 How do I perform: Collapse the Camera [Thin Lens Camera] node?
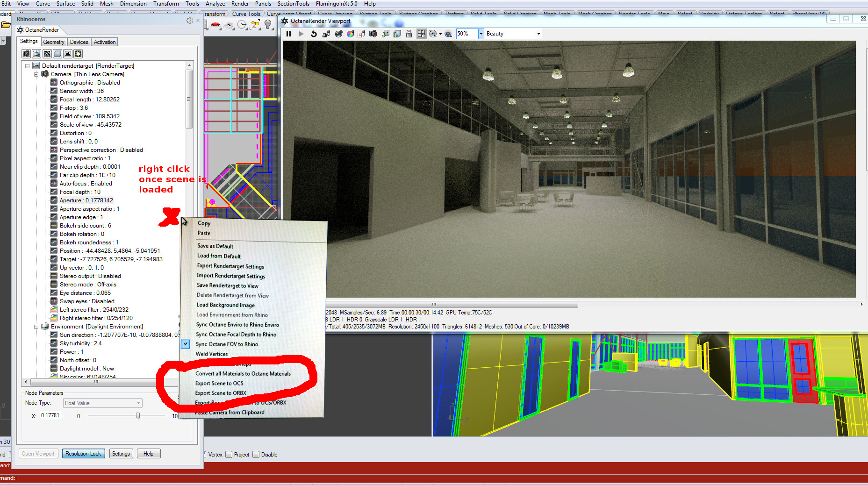coord(36,74)
